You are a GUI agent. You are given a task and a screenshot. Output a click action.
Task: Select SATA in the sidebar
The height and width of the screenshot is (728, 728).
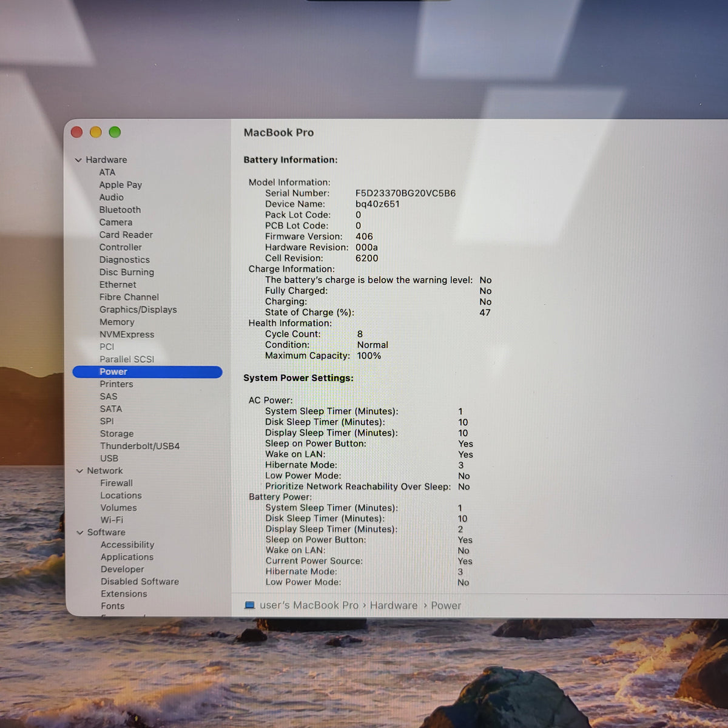click(x=111, y=409)
